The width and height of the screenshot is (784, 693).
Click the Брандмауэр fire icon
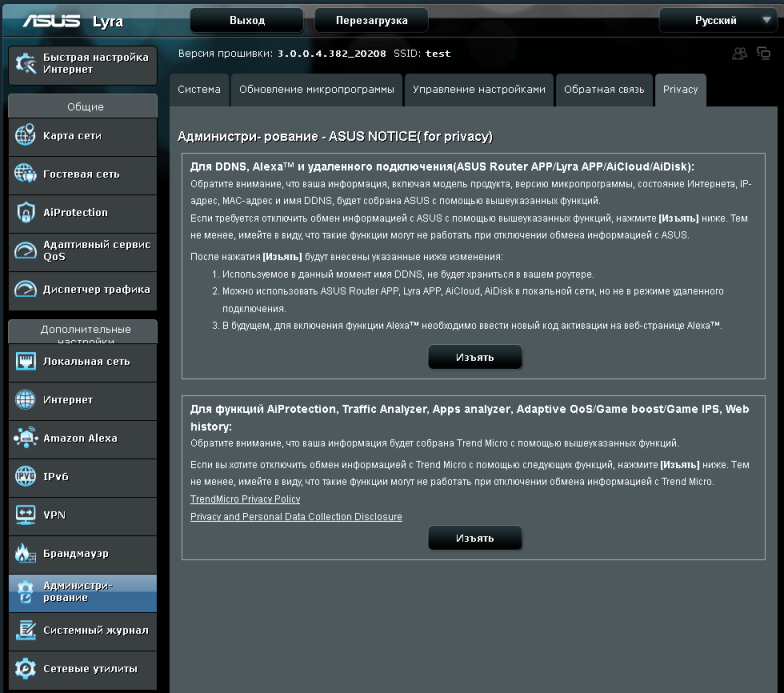point(25,553)
